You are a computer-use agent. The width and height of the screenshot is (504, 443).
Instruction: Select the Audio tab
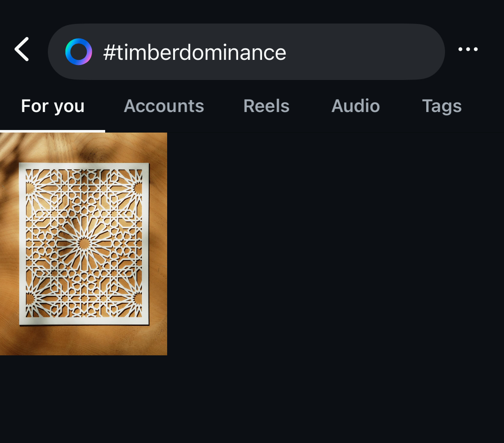click(356, 106)
